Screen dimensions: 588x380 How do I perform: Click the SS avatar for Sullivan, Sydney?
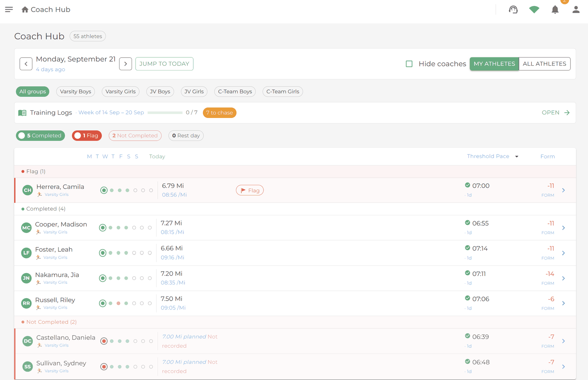(x=28, y=367)
